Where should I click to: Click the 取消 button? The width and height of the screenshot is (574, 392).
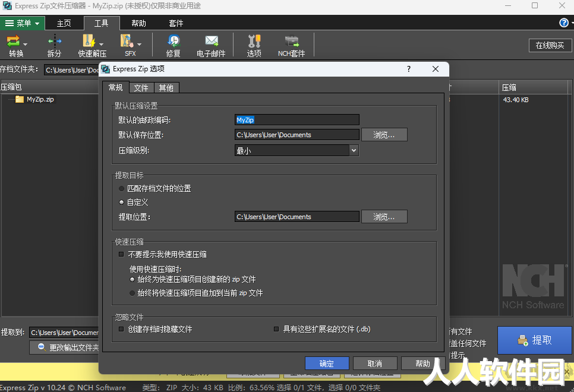(x=375, y=363)
